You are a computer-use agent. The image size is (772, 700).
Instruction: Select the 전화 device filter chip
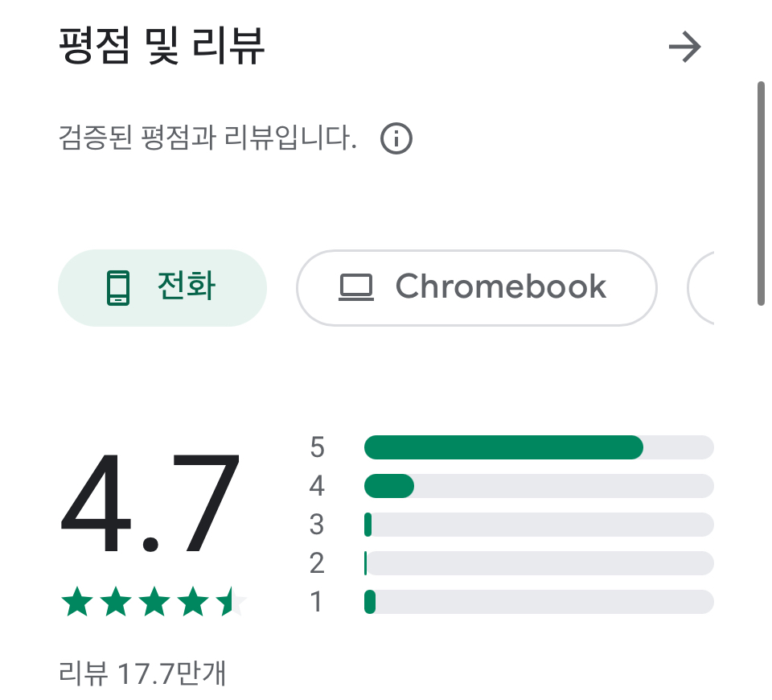coord(162,288)
